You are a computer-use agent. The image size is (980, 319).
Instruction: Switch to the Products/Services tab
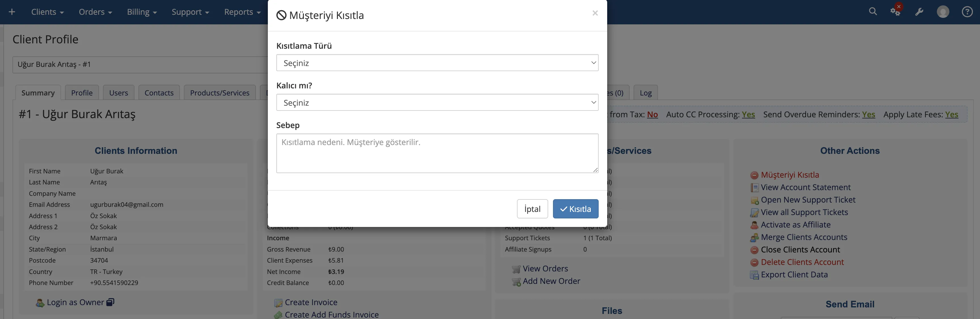pyautogui.click(x=220, y=93)
